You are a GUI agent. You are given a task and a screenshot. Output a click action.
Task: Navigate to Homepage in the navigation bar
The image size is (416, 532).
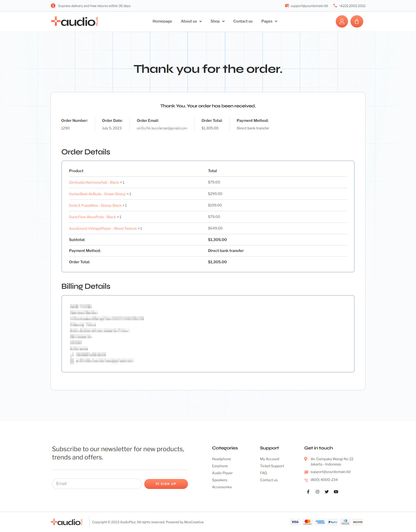(x=162, y=21)
